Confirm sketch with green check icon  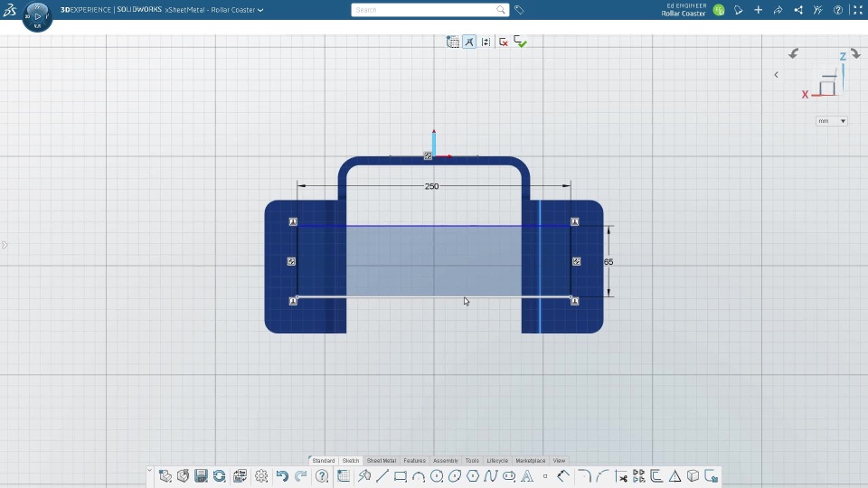click(520, 42)
